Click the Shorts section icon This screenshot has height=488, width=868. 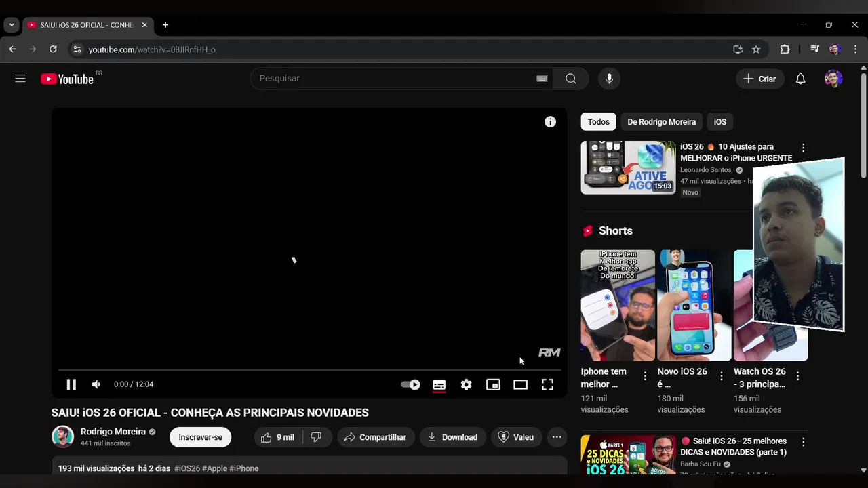point(588,231)
